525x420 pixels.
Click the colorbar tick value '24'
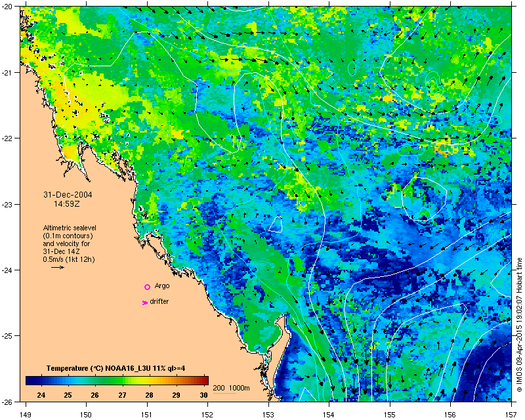tap(41, 395)
